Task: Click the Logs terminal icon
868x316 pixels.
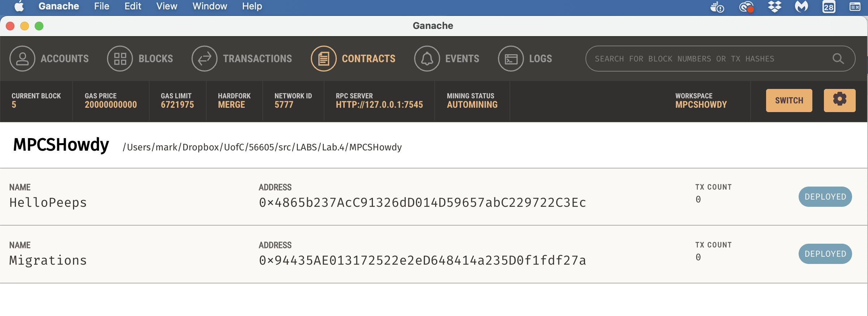Action: (x=511, y=59)
